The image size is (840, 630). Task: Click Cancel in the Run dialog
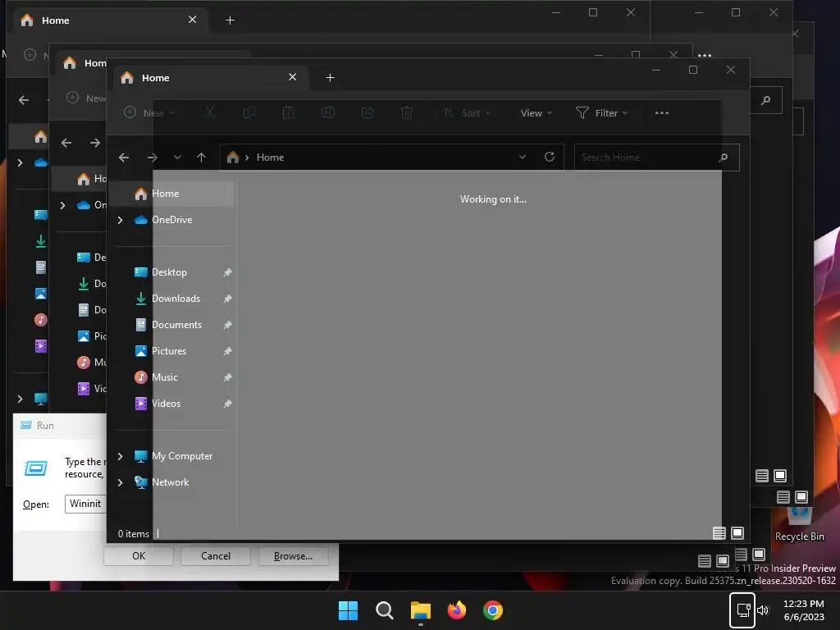tap(216, 556)
